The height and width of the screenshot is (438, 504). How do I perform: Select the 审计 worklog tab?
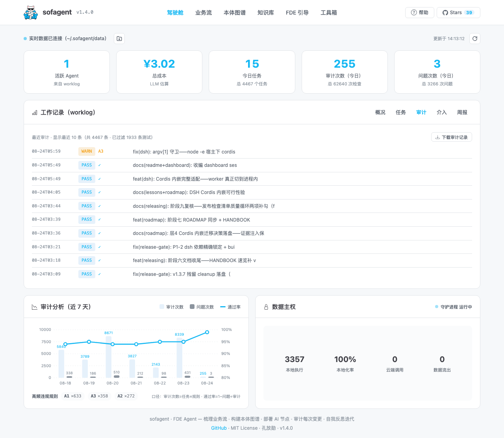pos(421,113)
